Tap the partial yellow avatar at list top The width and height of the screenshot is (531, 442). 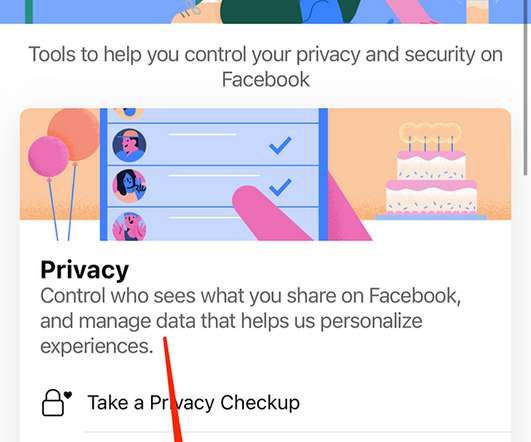(129, 113)
